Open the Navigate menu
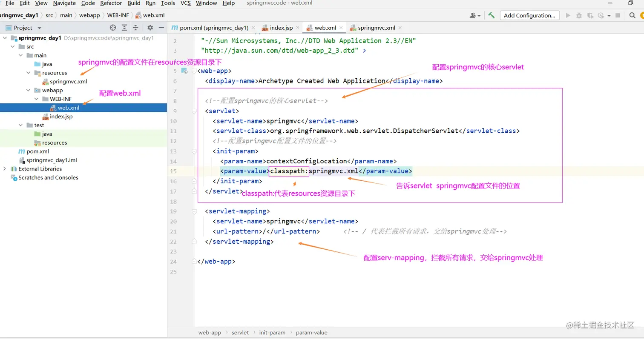 click(64, 3)
